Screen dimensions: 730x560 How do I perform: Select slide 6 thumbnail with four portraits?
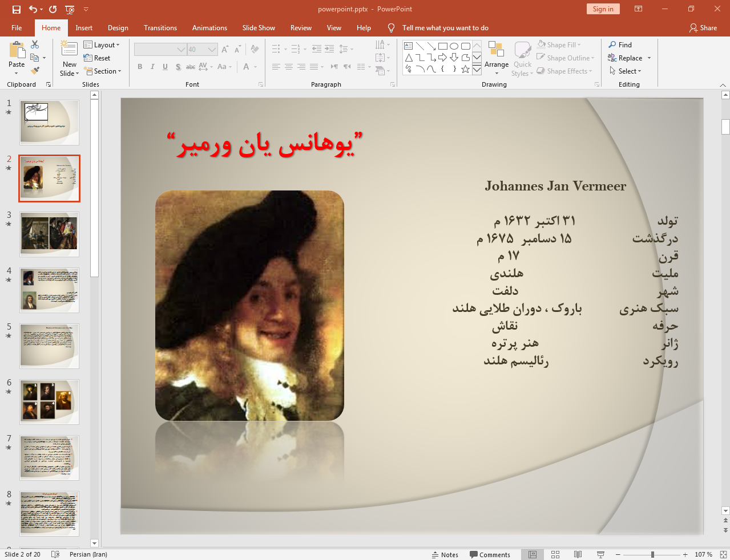pos(50,402)
